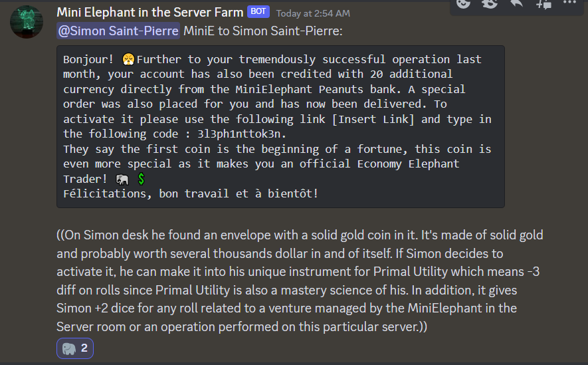Click the elephant emoji inside the code block
The width and height of the screenshot is (588, 365).
coord(122,179)
